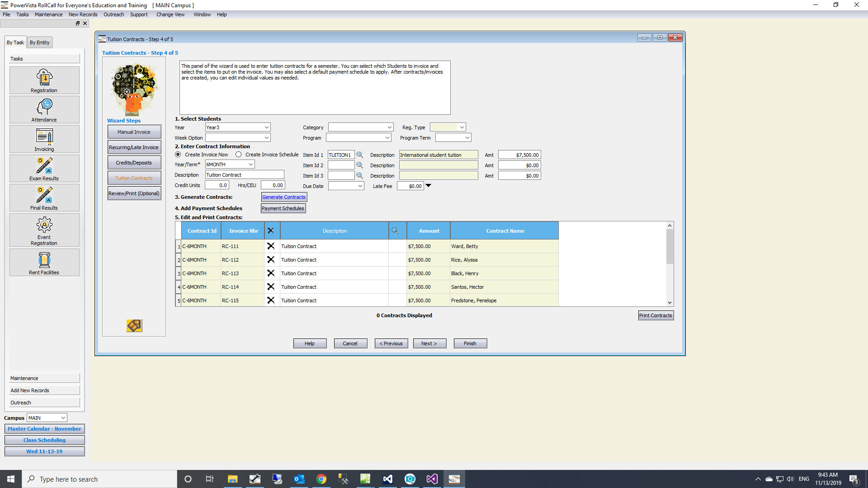
Task: Click the Payment Schedules button
Action: tap(283, 208)
